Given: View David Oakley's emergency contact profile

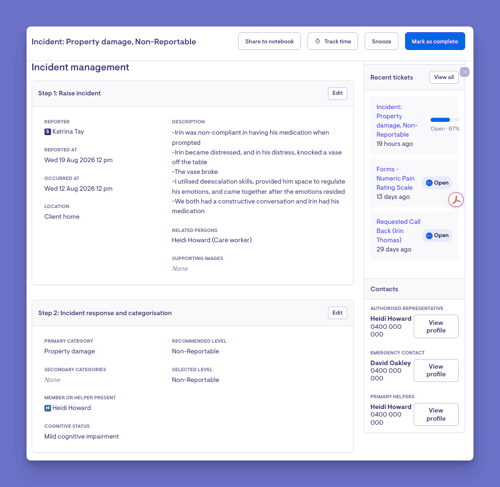Looking at the screenshot, I should point(436,370).
